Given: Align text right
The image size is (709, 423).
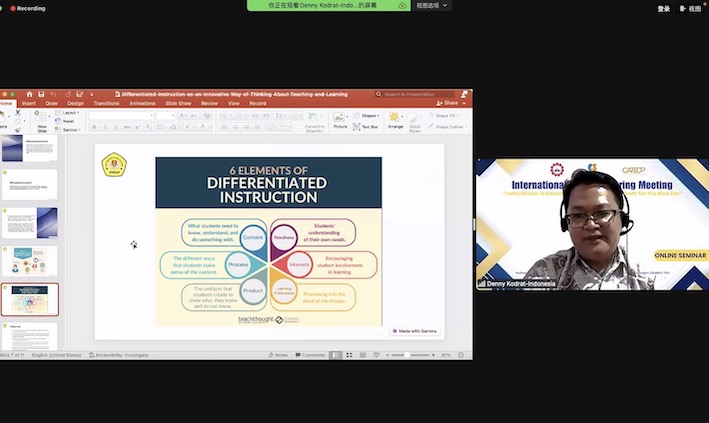Looking at the screenshot, I should click(246, 127).
